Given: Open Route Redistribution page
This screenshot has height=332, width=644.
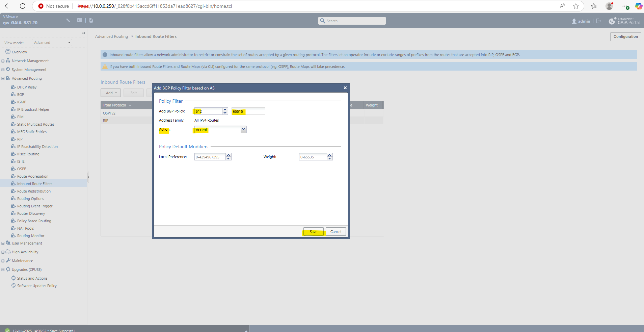Looking at the screenshot, I should (34, 191).
